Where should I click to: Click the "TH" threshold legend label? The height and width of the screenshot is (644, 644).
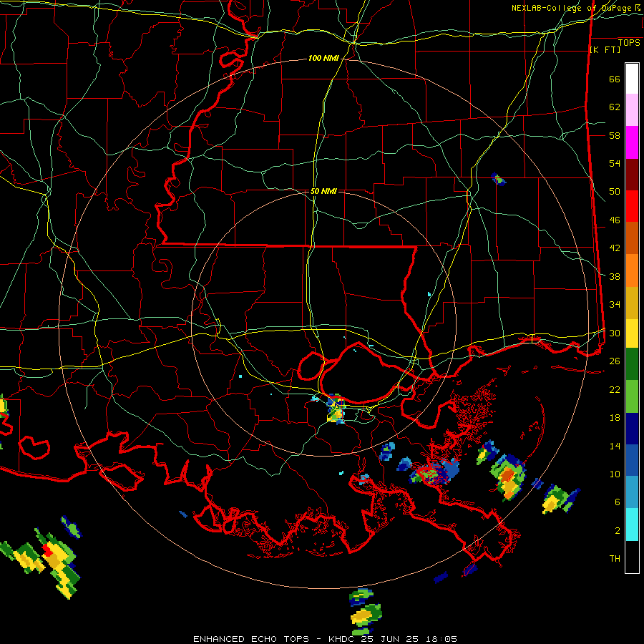coord(615,559)
